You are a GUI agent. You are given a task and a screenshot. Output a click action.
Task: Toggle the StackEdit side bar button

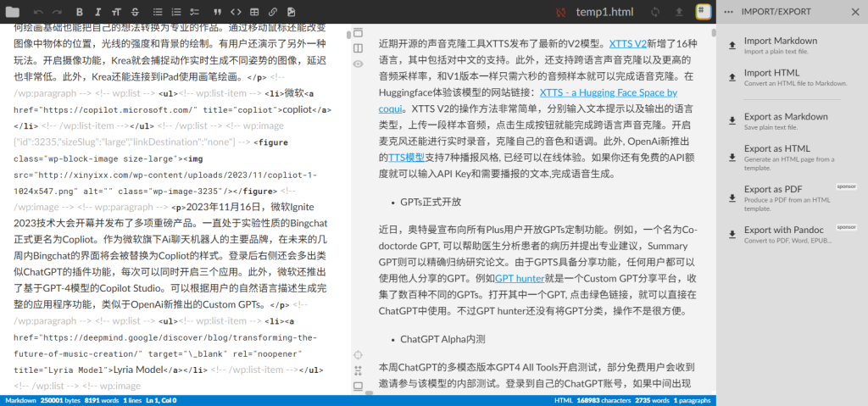pyautogui.click(x=703, y=12)
